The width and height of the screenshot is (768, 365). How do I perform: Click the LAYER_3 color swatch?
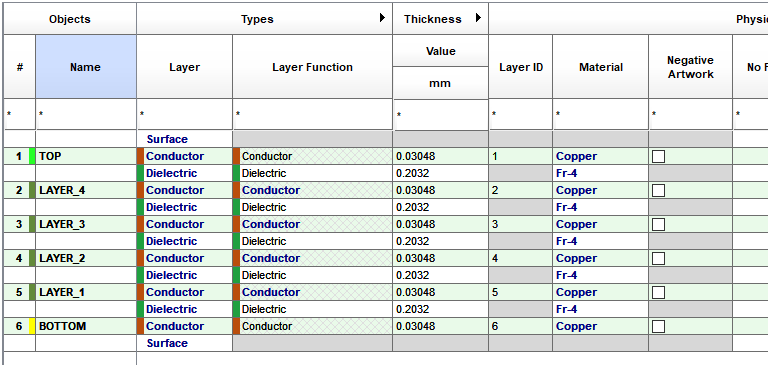click(32, 224)
